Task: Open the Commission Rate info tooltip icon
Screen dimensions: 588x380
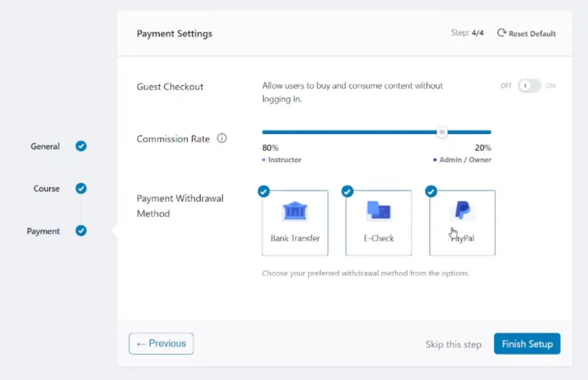Action: [222, 138]
